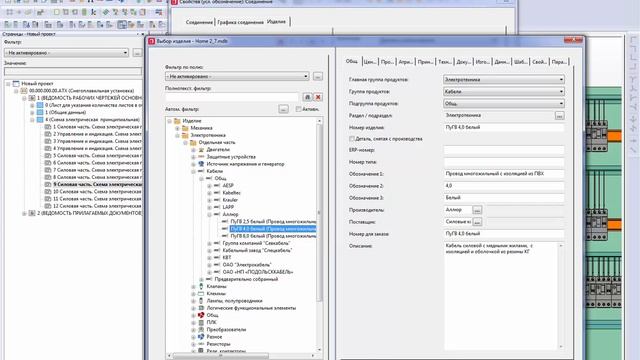Screen dimensions: 640x360
Task: Click ellipsis button next to Фильтр по полю
Action: [x=318, y=76]
